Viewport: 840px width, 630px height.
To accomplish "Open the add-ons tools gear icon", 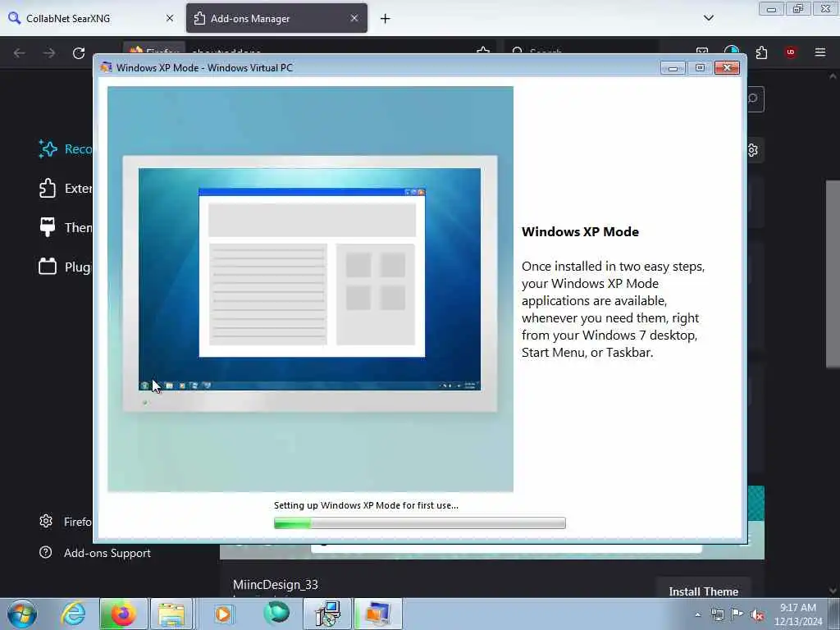I will (x=754, y=150).
